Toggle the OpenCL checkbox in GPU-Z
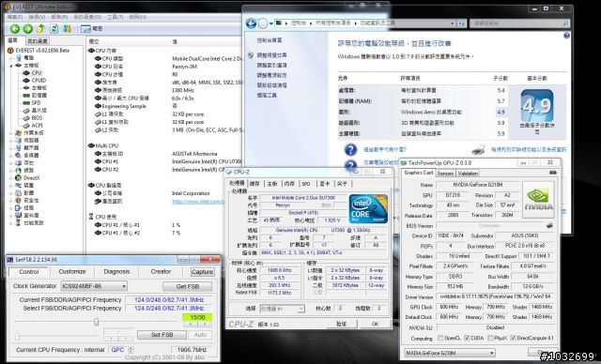This screenshot has width=601, height=364. coord(440,338)
